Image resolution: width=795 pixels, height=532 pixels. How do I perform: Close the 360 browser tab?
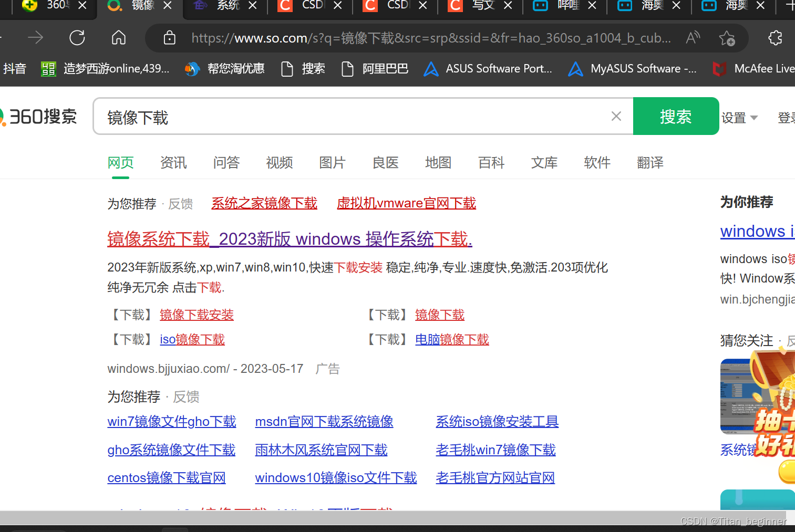(82, 5)
